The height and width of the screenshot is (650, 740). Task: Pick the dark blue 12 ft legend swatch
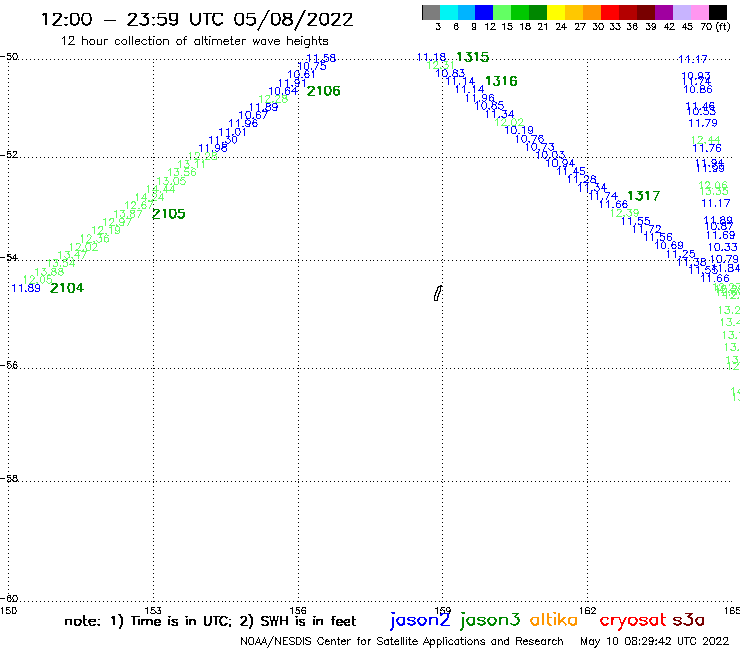pyautogui.click(x=484, y=12)
